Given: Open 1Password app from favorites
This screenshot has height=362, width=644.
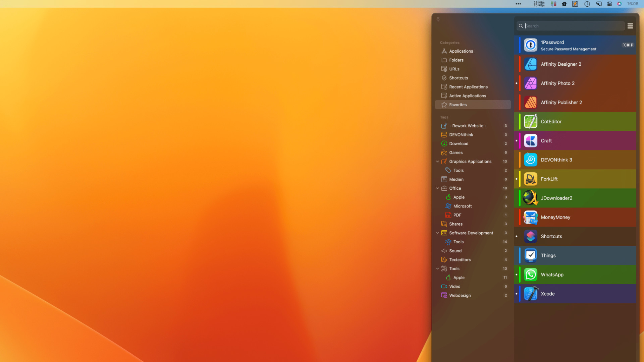Looking at the screenshot, I should click(577, 45).
